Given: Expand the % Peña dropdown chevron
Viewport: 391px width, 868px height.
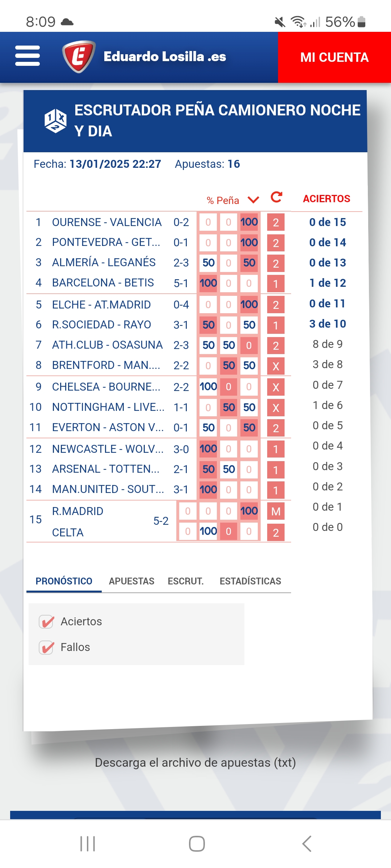Looking at the screenshot, I should [x=253, y=200].
